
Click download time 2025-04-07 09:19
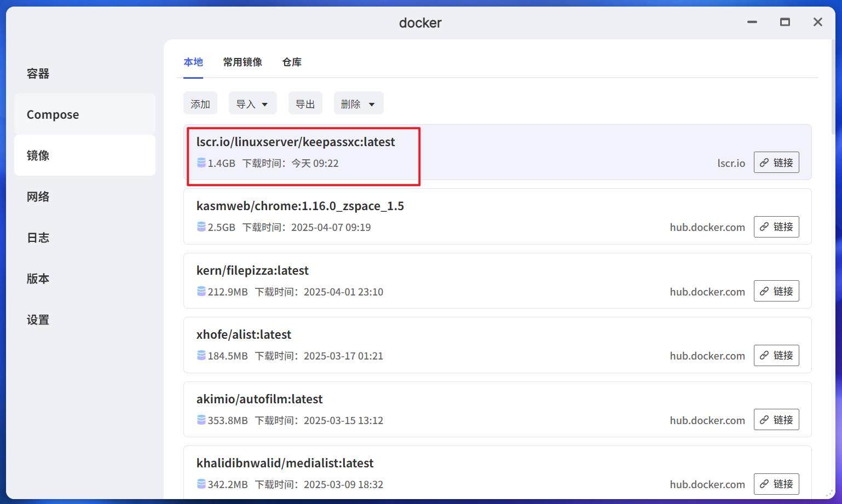(x=331, y=227)
